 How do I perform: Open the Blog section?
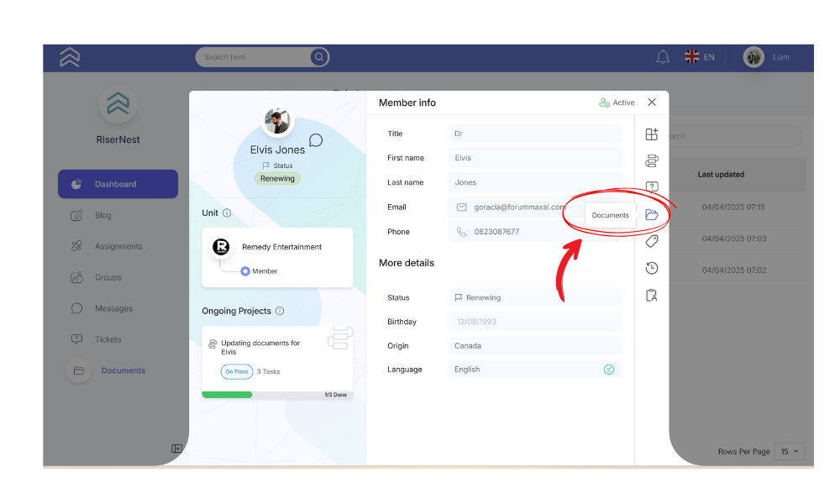click(x=102, y=215)
